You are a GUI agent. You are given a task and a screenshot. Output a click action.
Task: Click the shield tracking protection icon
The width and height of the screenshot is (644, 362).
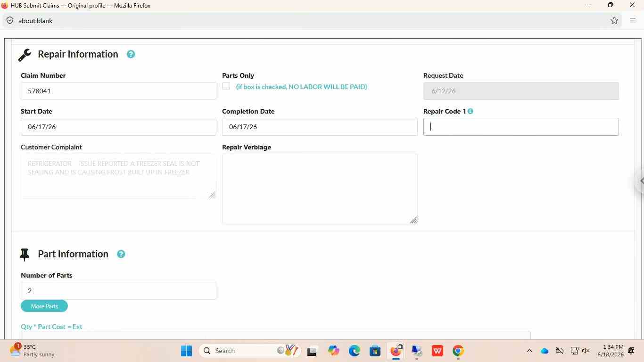point(9,21)
